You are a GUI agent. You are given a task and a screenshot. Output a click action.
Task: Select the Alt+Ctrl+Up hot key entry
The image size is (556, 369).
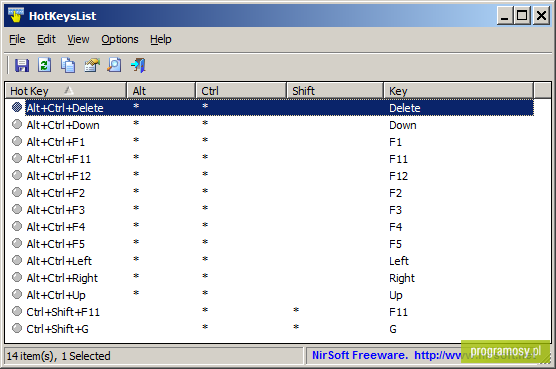point(56,295)
